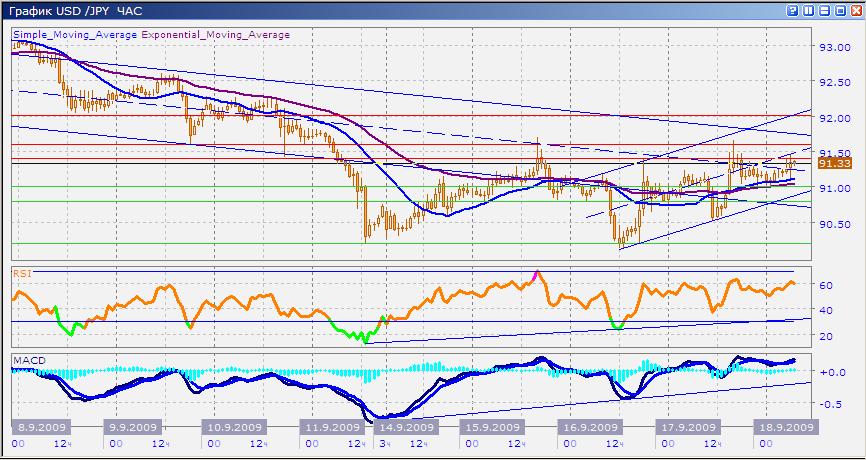Click the vertical split panes icon

808,10
